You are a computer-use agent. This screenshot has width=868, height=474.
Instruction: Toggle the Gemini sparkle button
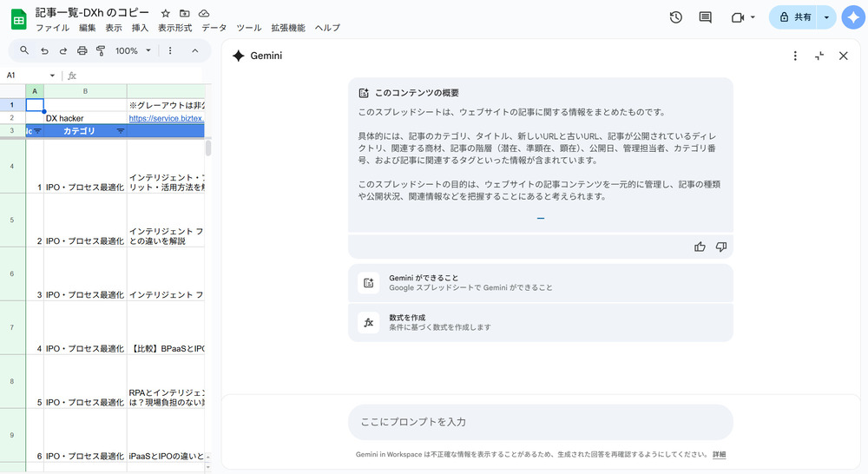853,17
